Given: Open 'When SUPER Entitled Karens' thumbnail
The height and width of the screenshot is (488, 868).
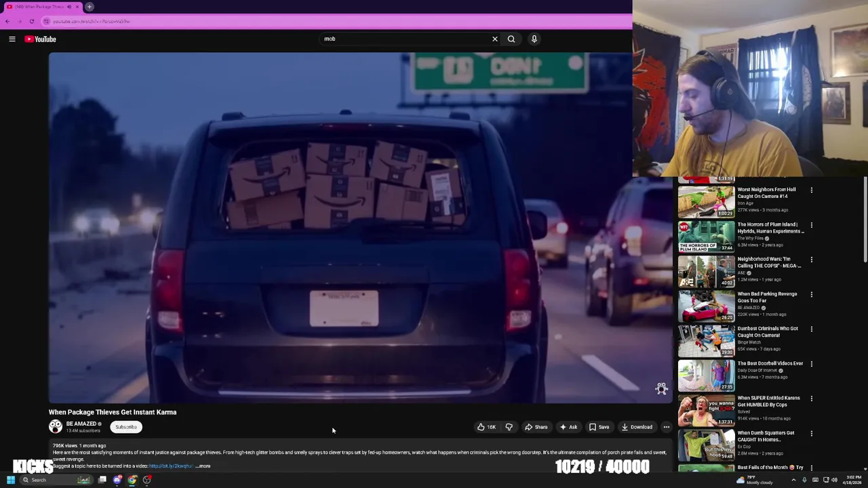Looking at the screenshot, I should click(x=706, y=410).
